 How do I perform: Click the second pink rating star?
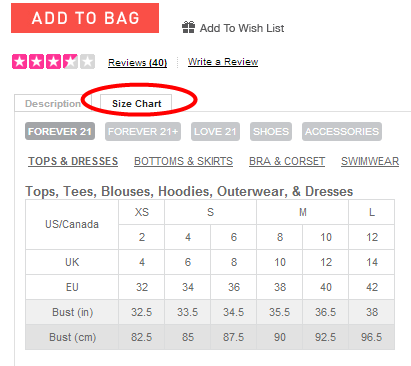(36, 62)
